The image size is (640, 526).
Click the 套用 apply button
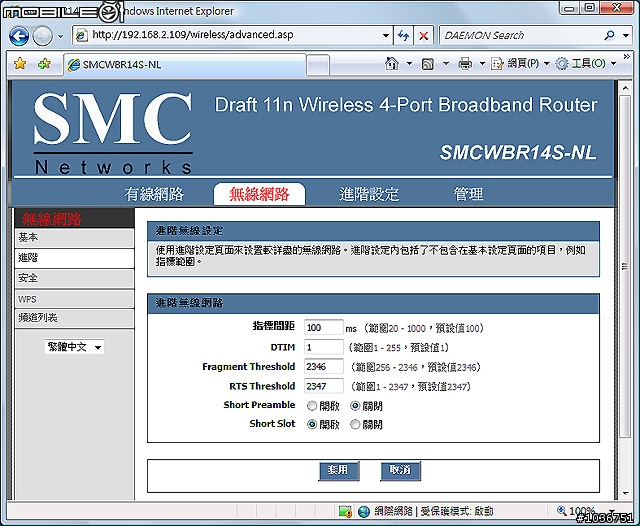[x=339, y=471]
